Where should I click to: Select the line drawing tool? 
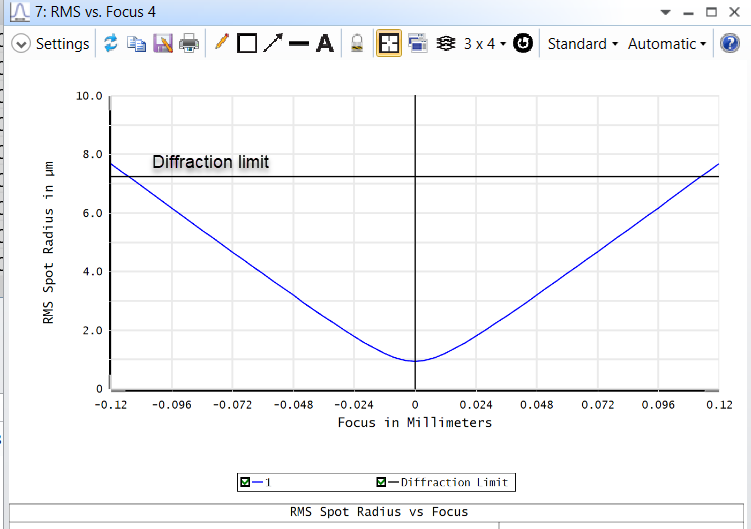(x=299, y=44)
